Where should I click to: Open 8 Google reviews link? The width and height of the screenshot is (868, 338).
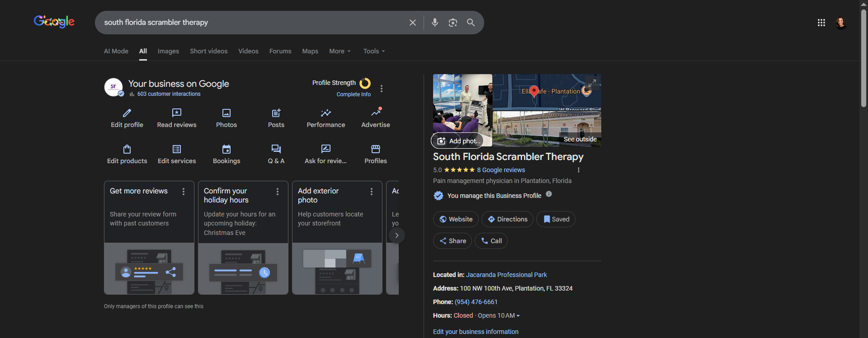click(x=501, y=170)
